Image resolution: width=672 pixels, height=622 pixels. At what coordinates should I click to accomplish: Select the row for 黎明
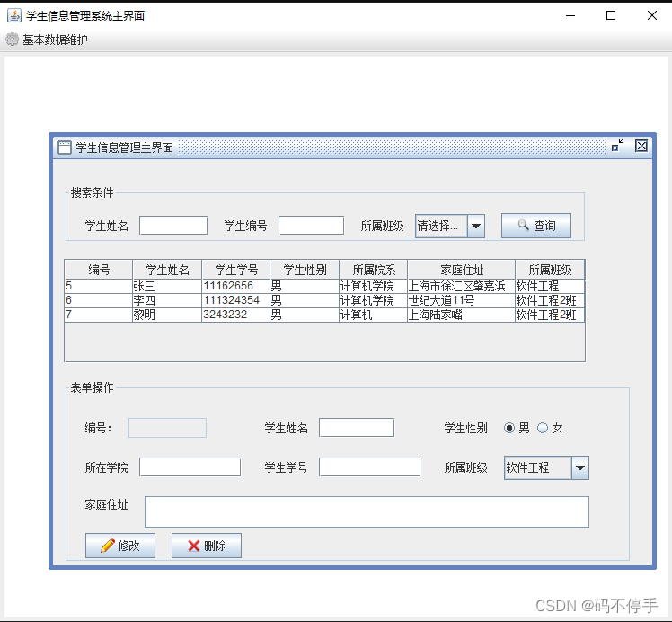(324, 315)
